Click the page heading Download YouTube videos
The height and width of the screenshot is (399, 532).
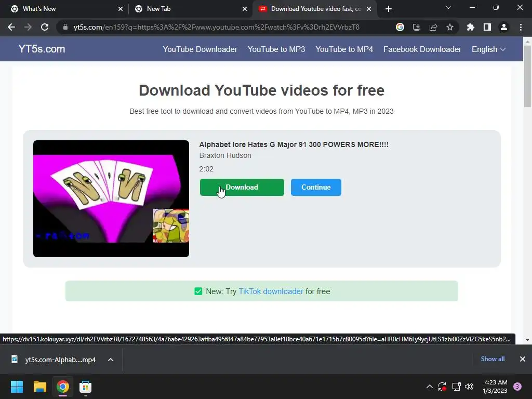(x=262, y=90)
